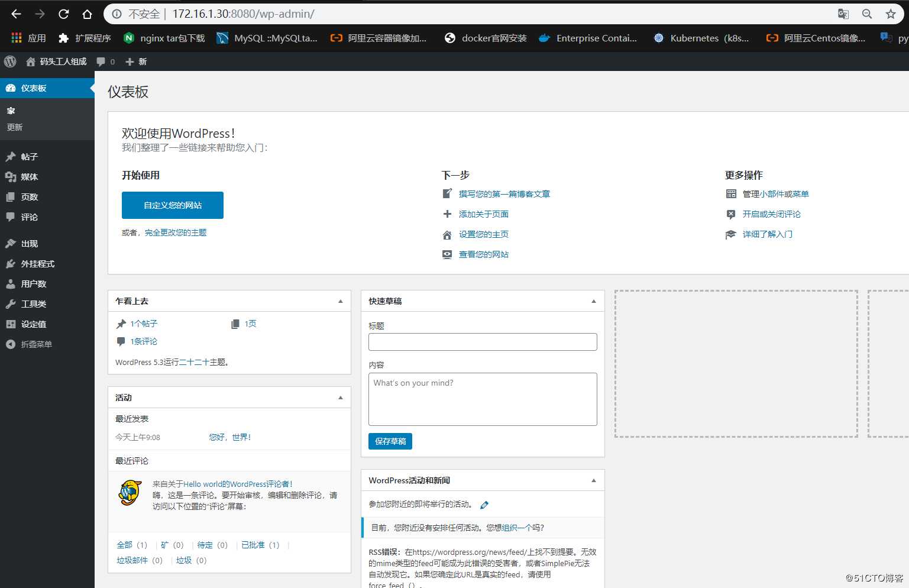Image resolution: width=909 pixels, height=588 pixels.
Task: Open the Kubernetes bookmark
Action: click(x=701, y=38)
